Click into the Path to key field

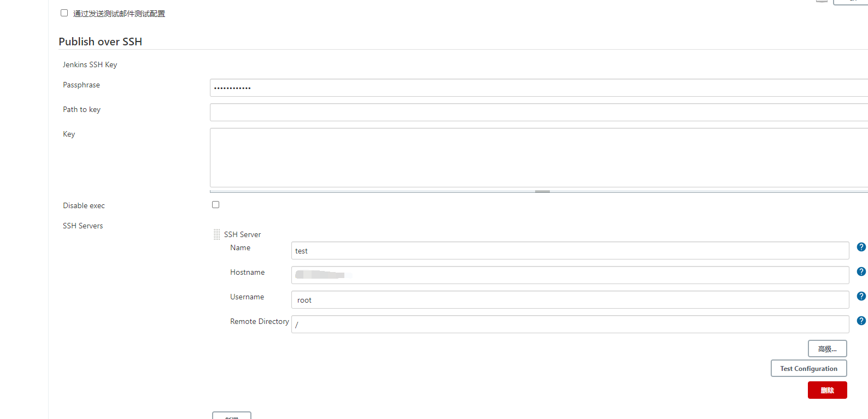pos(539,112)
